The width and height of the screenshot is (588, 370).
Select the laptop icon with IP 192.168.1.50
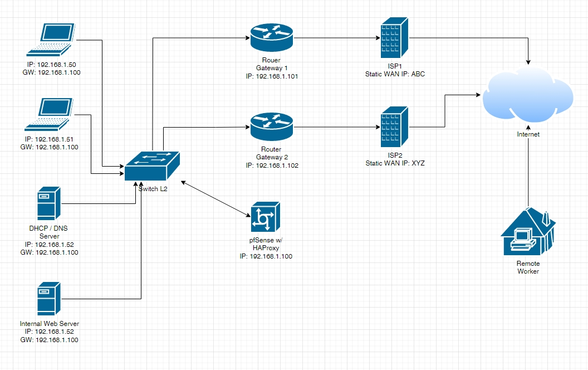(51, 40)
